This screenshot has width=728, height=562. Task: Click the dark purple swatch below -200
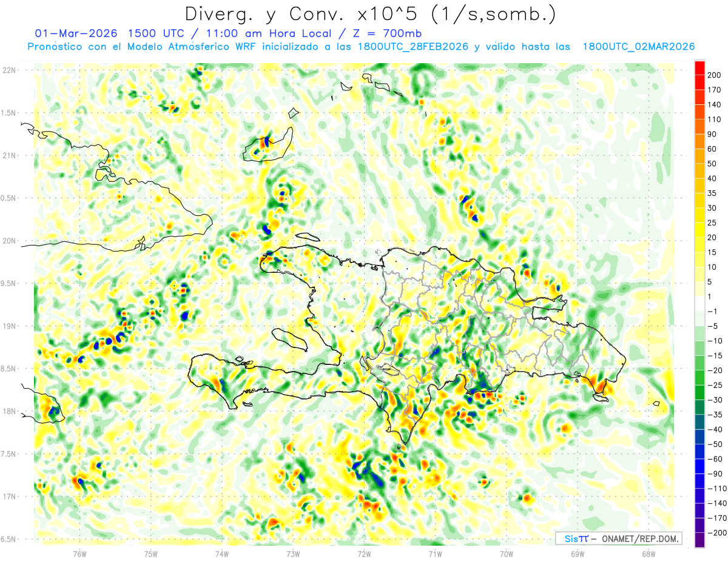coord(699,540)
